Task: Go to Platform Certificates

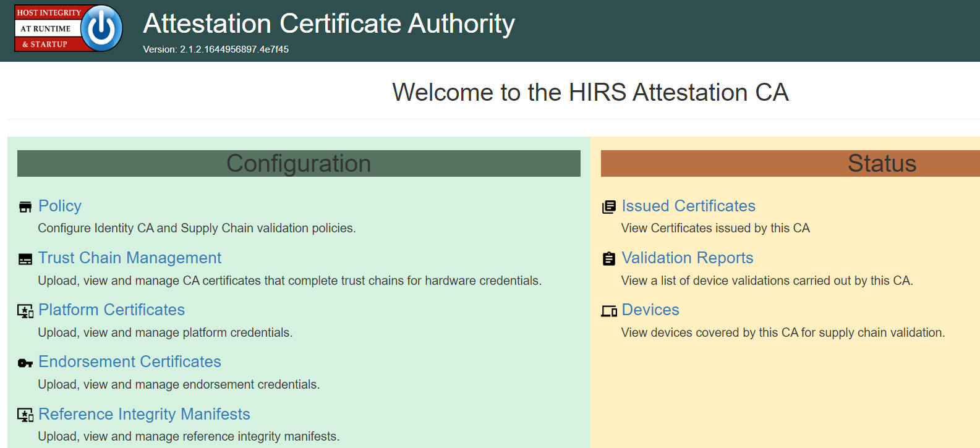Action: click(x=111, y=310)
